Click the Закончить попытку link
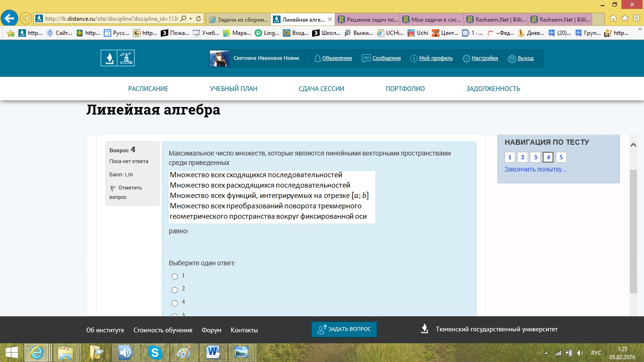644x362 pixels. pyautogui.click(x=535, y=169)
